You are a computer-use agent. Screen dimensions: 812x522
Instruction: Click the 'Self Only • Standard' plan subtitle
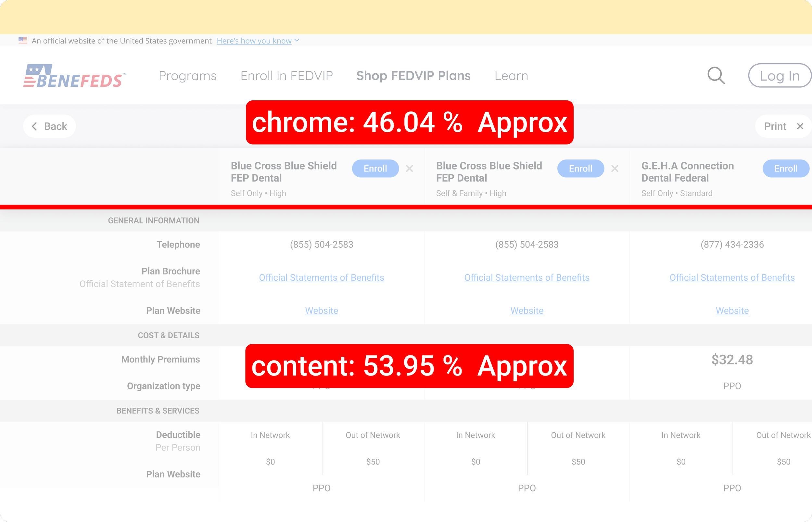click(677, 193)
